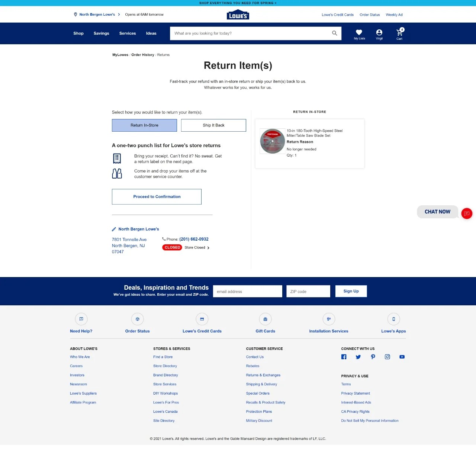
Task: Open the shopping cart icon
Action: point(399,32)
